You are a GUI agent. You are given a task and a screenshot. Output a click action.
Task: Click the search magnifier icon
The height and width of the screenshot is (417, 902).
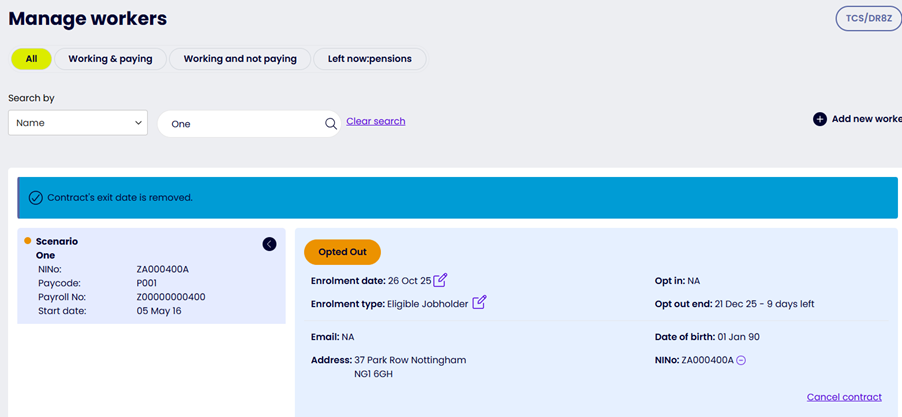[331, 124]
